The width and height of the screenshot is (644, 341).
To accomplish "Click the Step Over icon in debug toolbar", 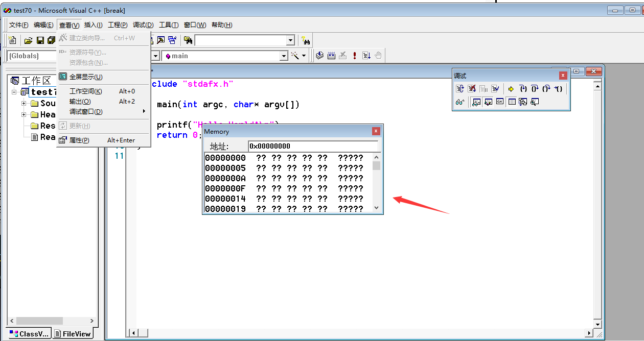I will 535,89.
